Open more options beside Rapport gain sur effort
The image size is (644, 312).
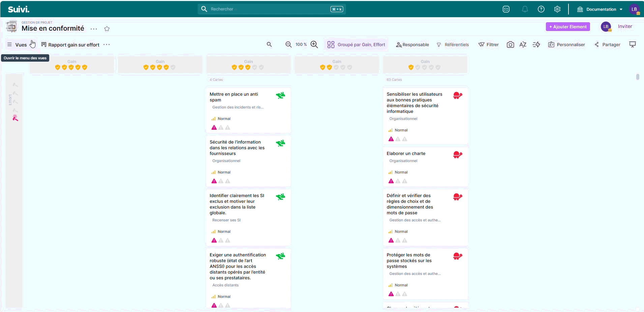pyautogui.click(x=107, y=44)
